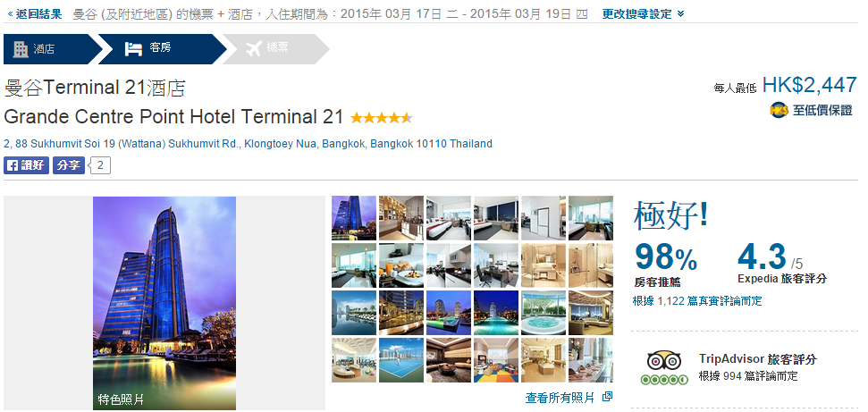Click the Facebook 讚好 like button

tap(27, 165)
